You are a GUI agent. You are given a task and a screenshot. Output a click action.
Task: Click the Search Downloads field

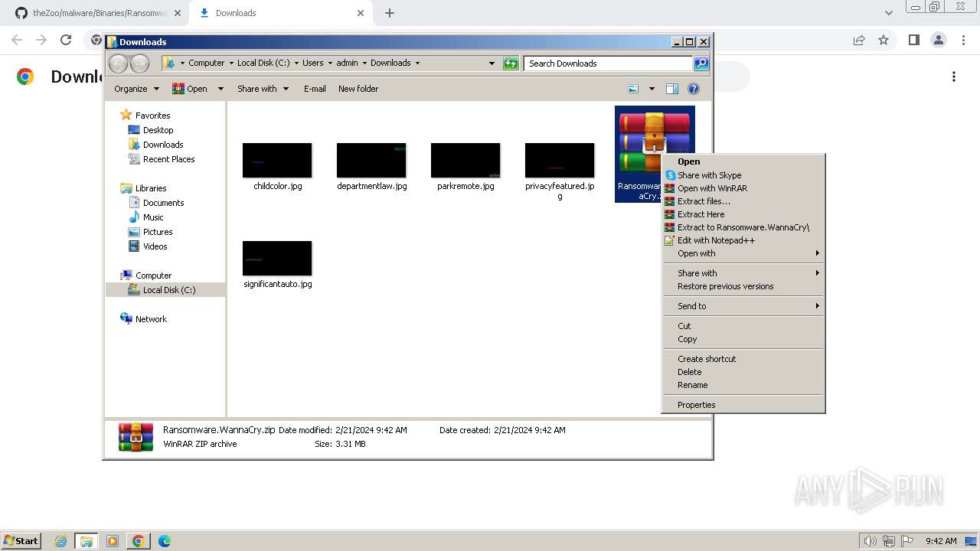coord(608,64)
